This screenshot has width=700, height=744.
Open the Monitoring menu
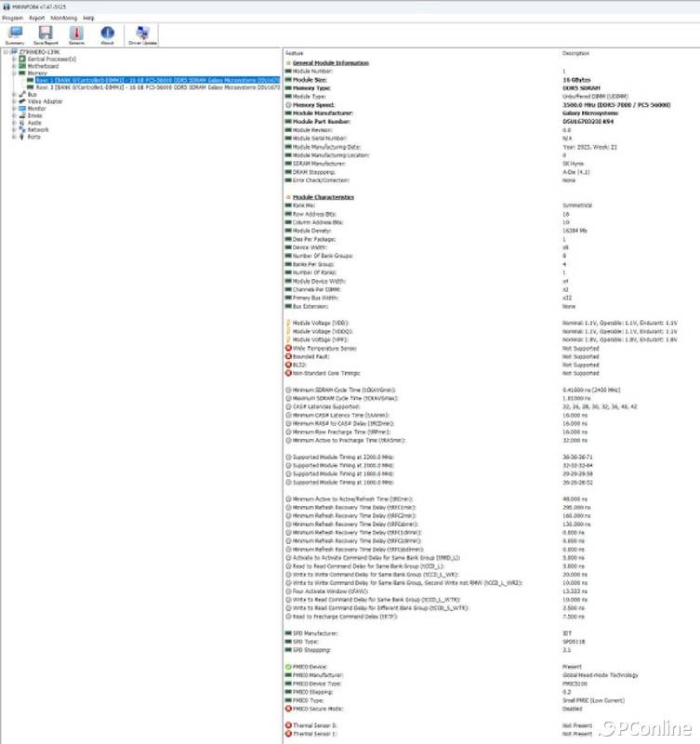63,18
